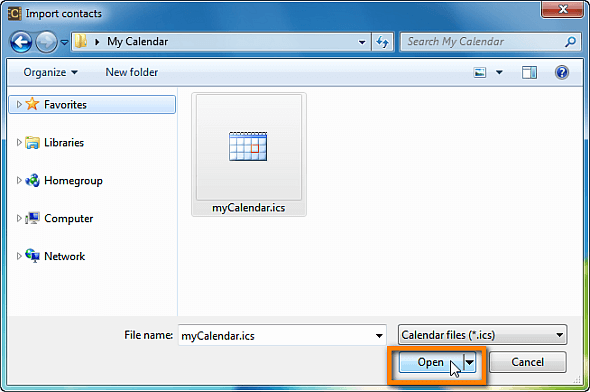Click the Refresh button beside address bar
Image resolution: width=590 pixels, height=392 pixels.
[x=383, y=42]
